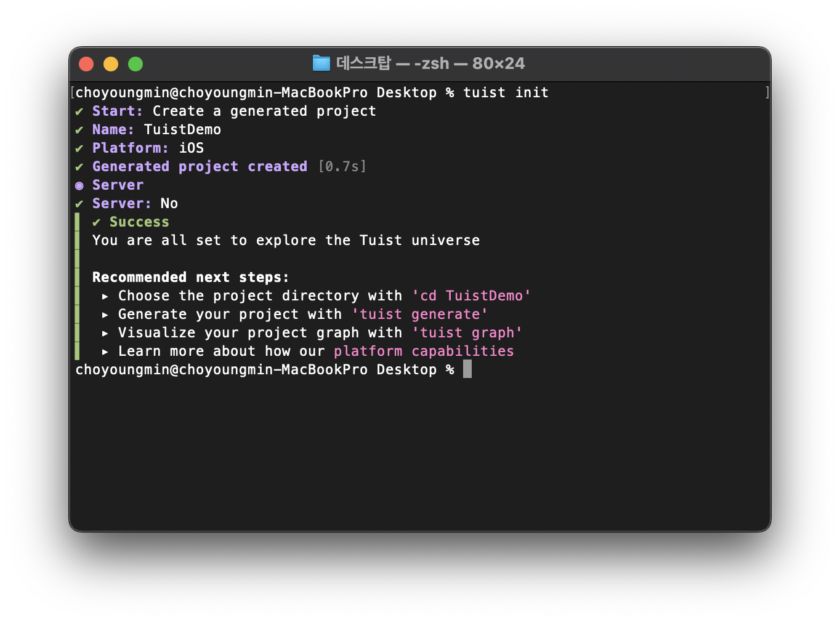Click the triangle bullet before 'Generate your project'
The height and width of the screenshot is (623, 840).
click(x=105, y=315)
